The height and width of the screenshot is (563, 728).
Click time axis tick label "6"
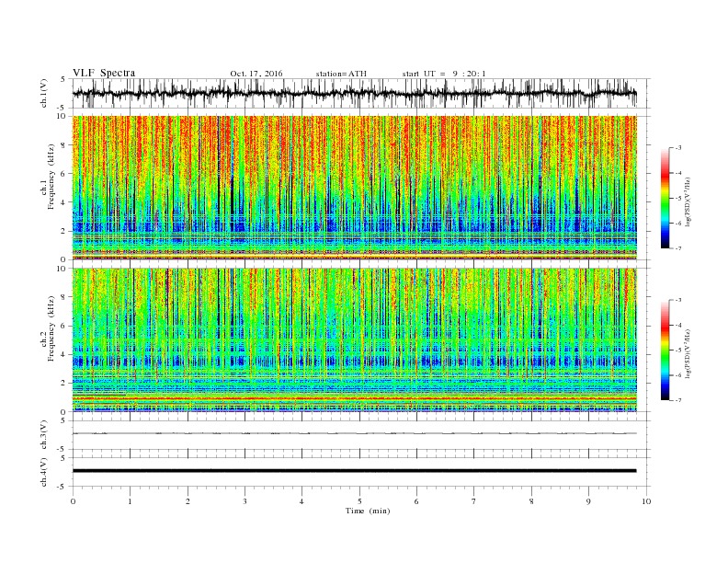tap(416, 501)
